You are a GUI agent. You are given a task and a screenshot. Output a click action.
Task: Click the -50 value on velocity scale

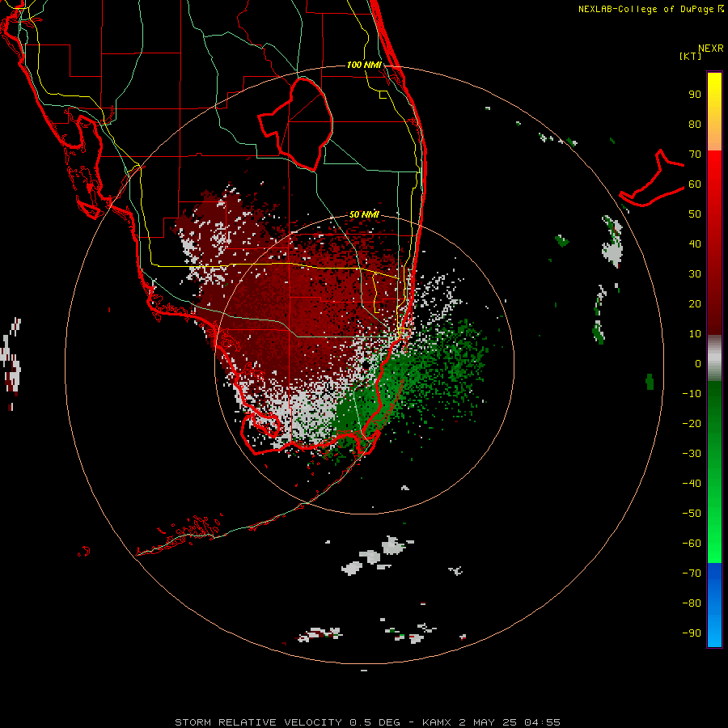[x=692, y=514]
